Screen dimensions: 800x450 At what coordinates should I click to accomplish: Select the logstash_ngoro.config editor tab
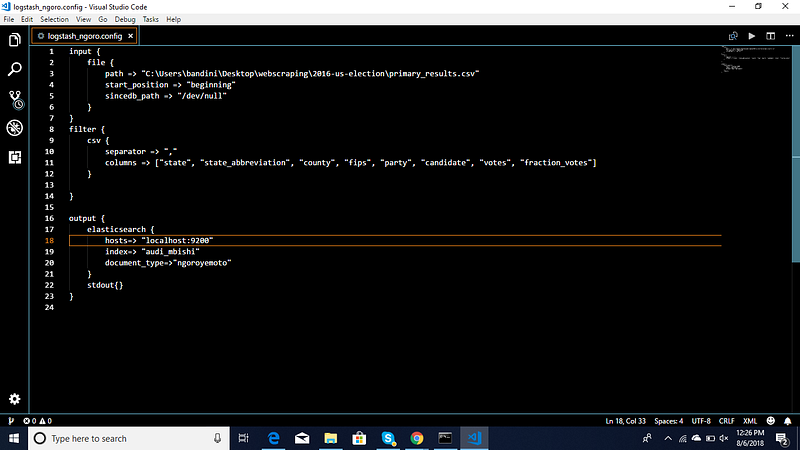[x=85, y=36]
